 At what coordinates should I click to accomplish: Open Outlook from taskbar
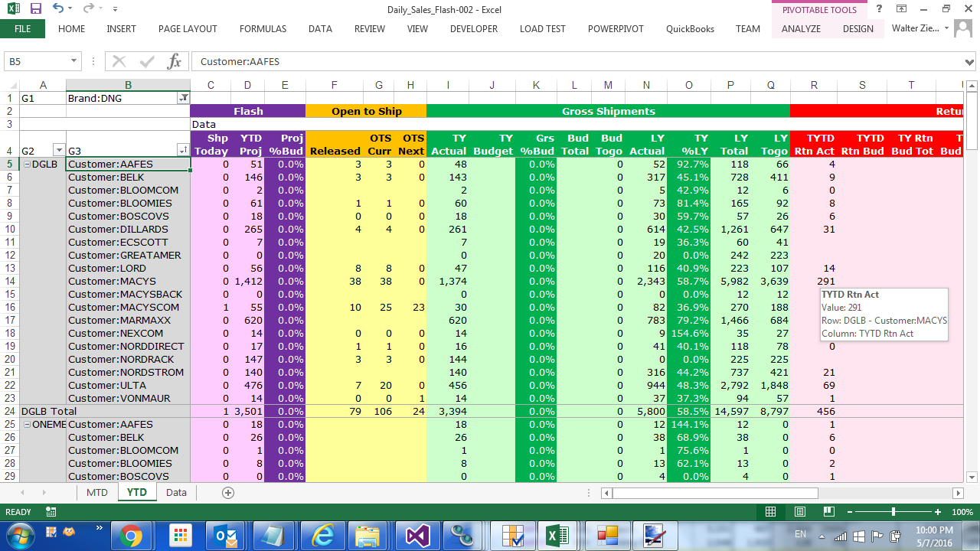pos(226,535)
